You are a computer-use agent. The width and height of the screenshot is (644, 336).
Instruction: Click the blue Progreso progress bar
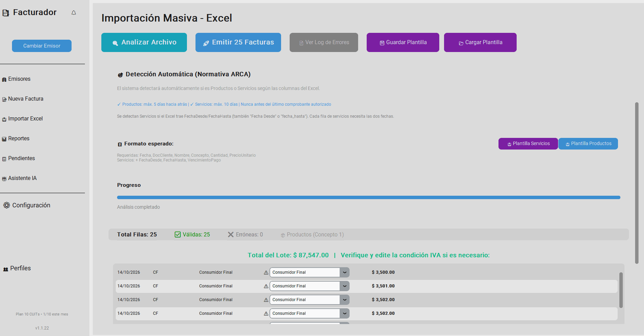tap(369, 197)
